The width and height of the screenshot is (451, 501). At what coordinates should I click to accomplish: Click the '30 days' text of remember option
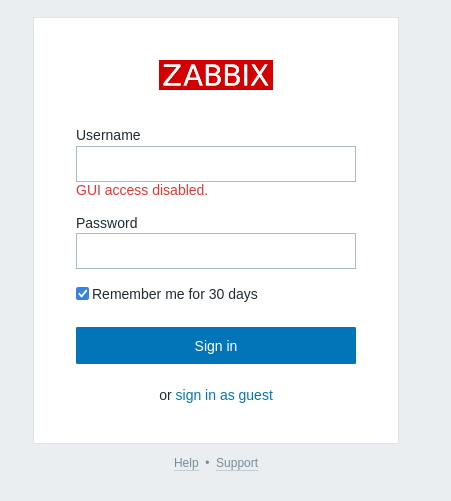pos(233,294)
